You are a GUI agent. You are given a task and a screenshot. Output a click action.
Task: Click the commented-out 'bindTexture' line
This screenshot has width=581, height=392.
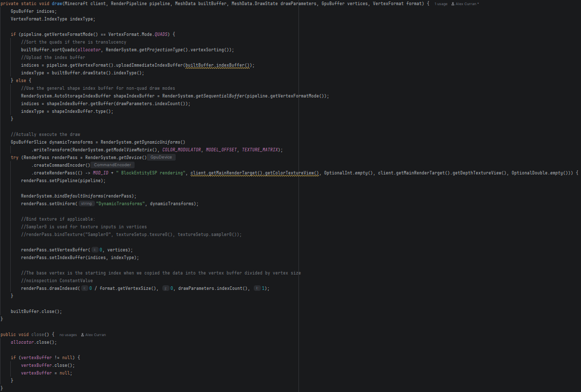[131, 234]
